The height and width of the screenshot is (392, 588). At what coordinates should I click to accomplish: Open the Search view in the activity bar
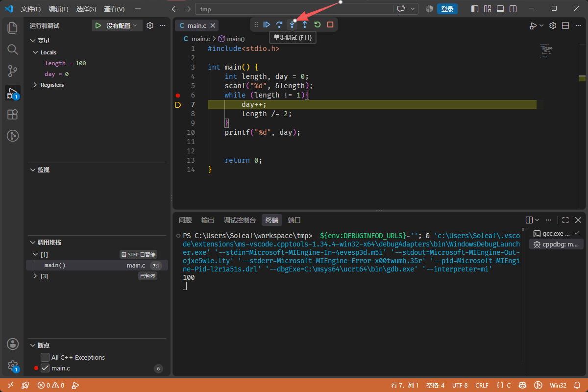pos(13,49)
